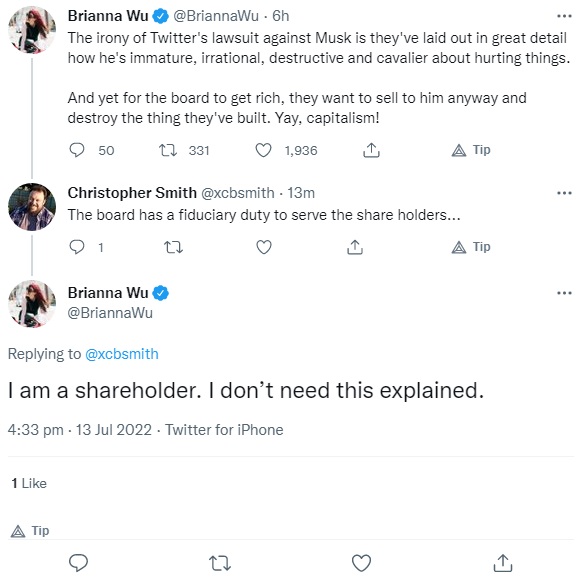582x578 pixels.
Task: Retweet the tweet with 331 retweets
Action: click(168, 150)
